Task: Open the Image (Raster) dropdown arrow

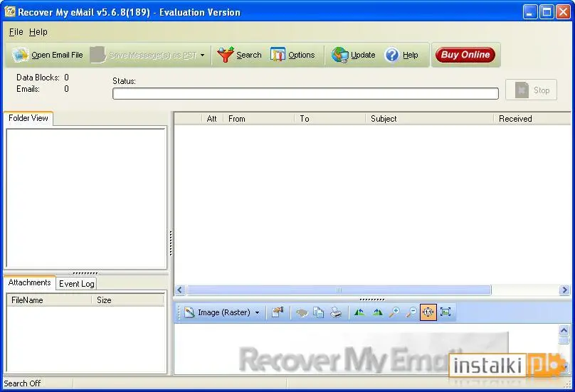Action: pyautogui.click(x=258, y=313)
